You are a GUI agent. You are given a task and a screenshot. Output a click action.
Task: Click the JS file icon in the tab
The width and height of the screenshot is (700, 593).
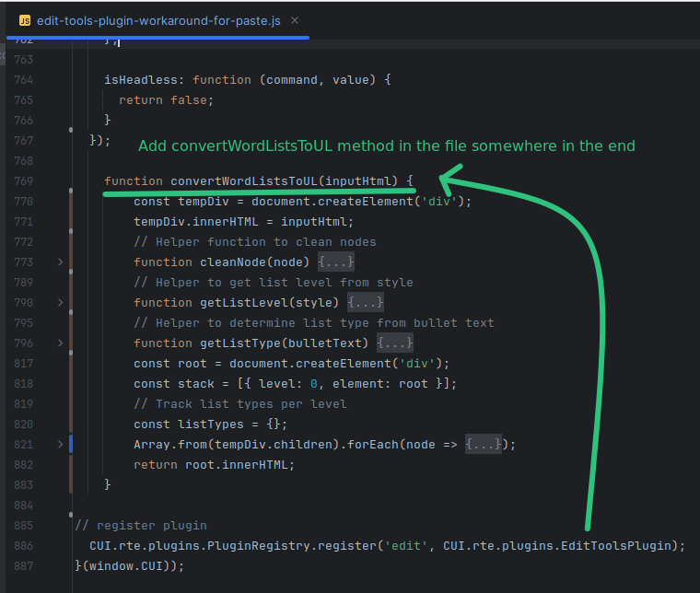click(25, 19)
